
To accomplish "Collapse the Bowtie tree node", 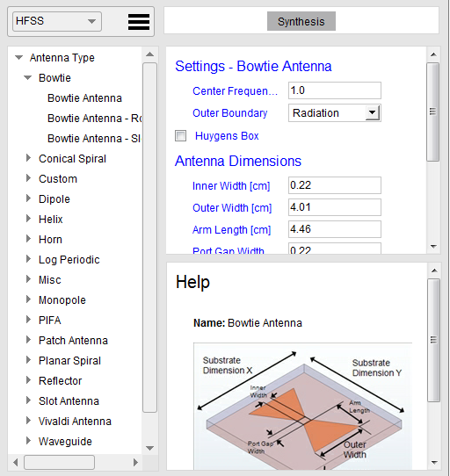I will pyautogui.click(x=27, y=77).
